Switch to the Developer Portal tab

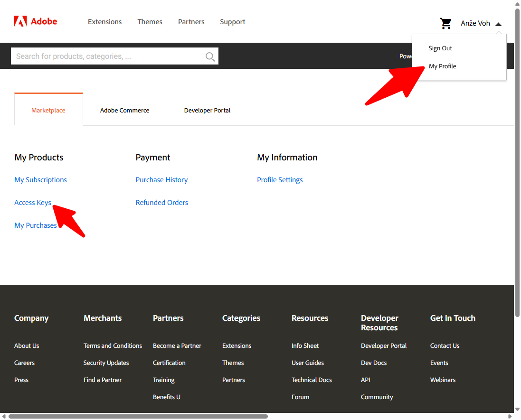point(207,110)
